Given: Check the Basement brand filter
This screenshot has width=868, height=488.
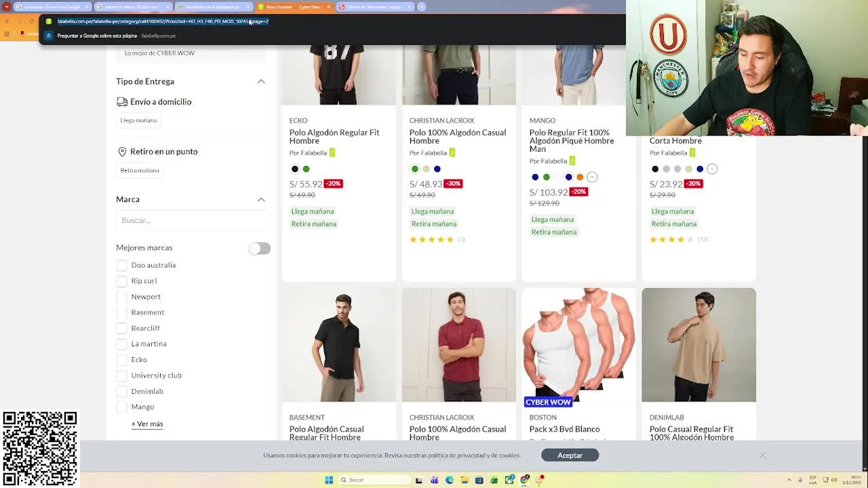Looking at the screenshot, I should coord(121,312).
